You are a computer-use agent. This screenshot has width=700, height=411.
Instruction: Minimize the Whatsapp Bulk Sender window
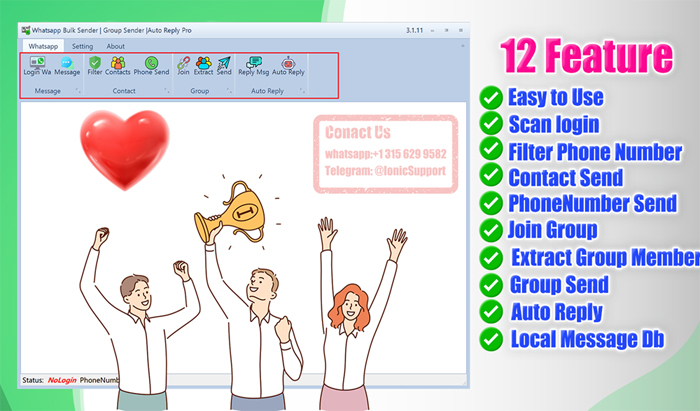click(x=433, y=30)
